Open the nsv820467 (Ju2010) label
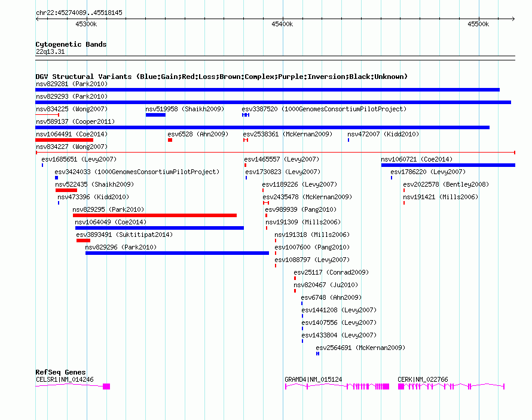The image size is (532, 420). (326, 285)
